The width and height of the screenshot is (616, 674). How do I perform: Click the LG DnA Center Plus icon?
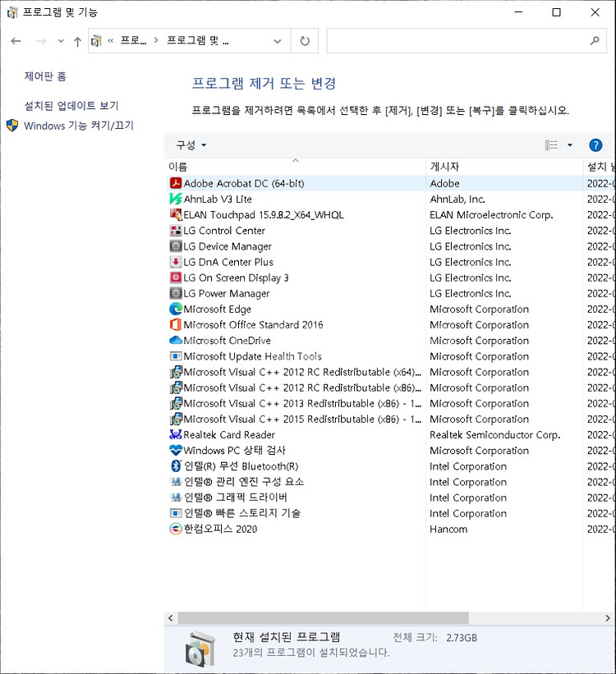[176, 262]
